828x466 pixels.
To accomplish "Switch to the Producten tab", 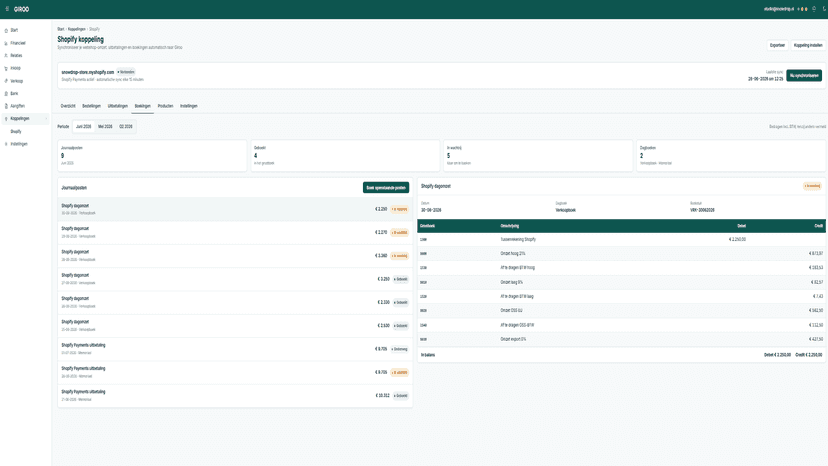I will coord(165,106).
